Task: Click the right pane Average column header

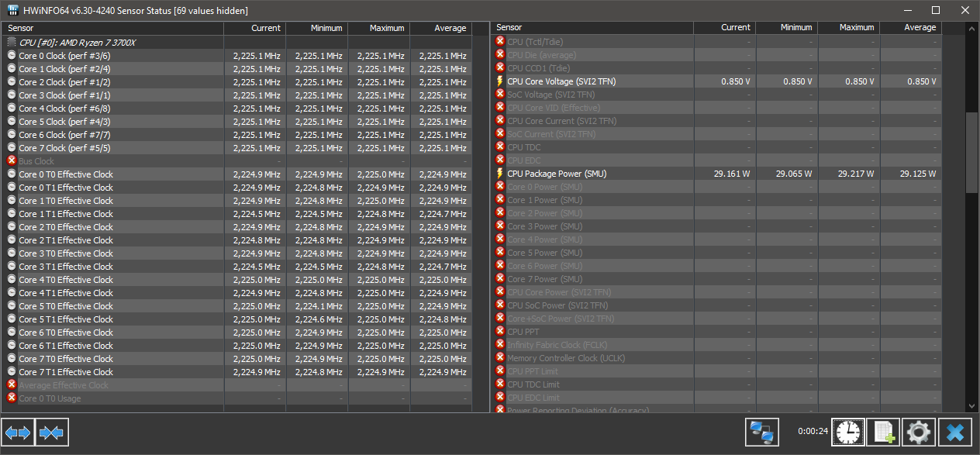Action: coord(910,28)
